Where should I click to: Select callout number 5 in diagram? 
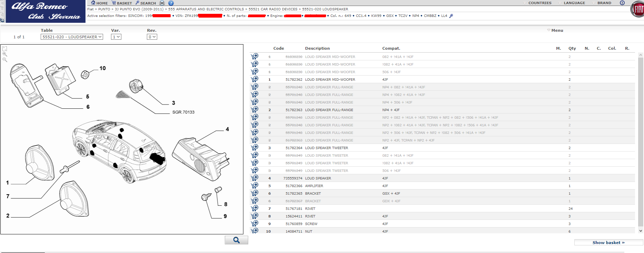point(88,97)
